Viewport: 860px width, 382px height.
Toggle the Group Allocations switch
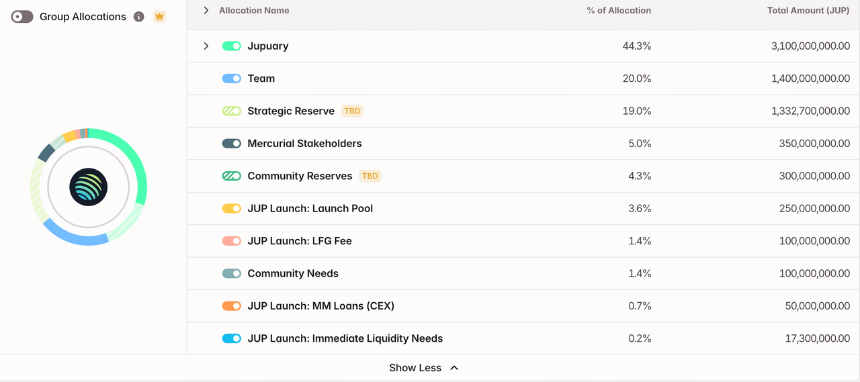22,17
